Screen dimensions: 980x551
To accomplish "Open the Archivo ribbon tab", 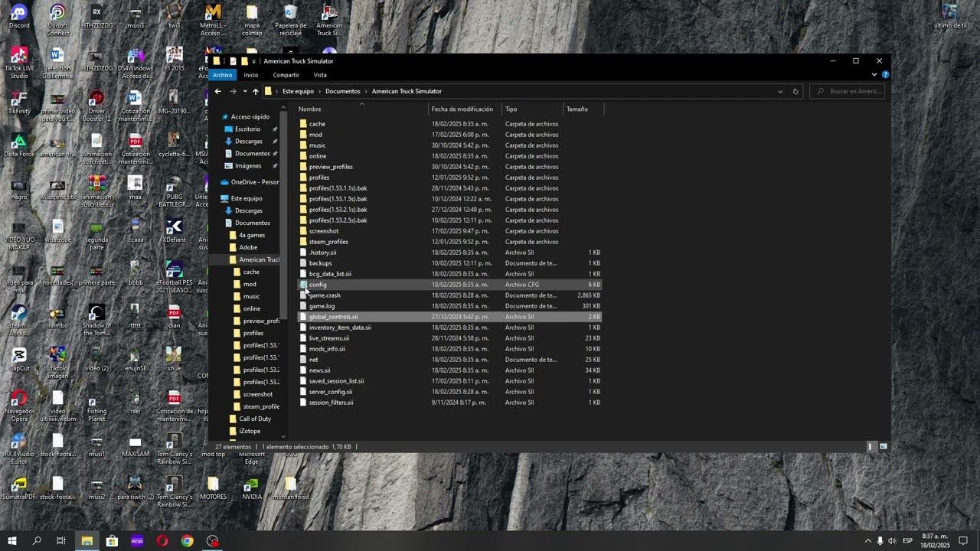I will pyautogui.click(x=222, y=75).
